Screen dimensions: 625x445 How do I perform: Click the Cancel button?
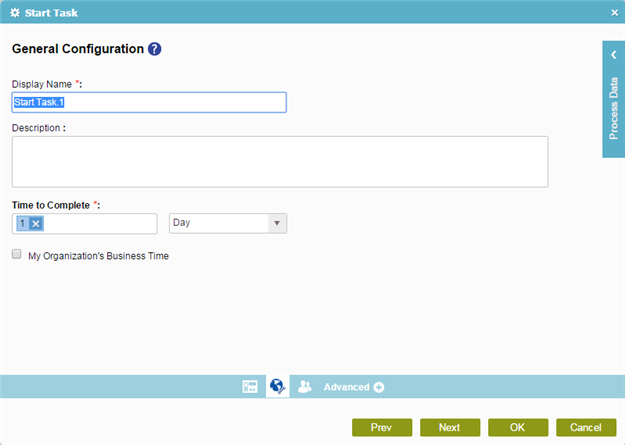pyautogui.click(x=586, y=427)
